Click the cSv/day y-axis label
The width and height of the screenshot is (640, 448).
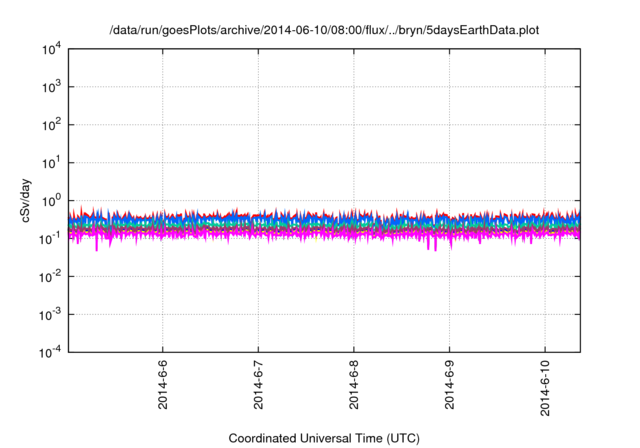[x=25, y=200]
